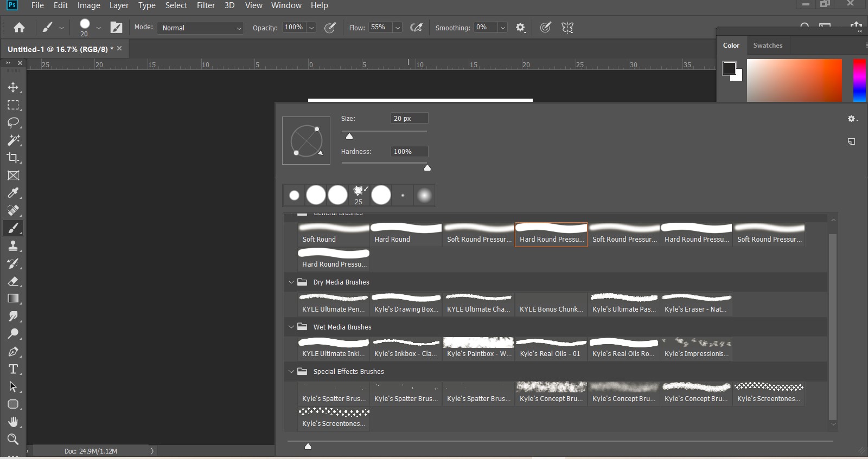Toggle pressure for opacity button

330,28
